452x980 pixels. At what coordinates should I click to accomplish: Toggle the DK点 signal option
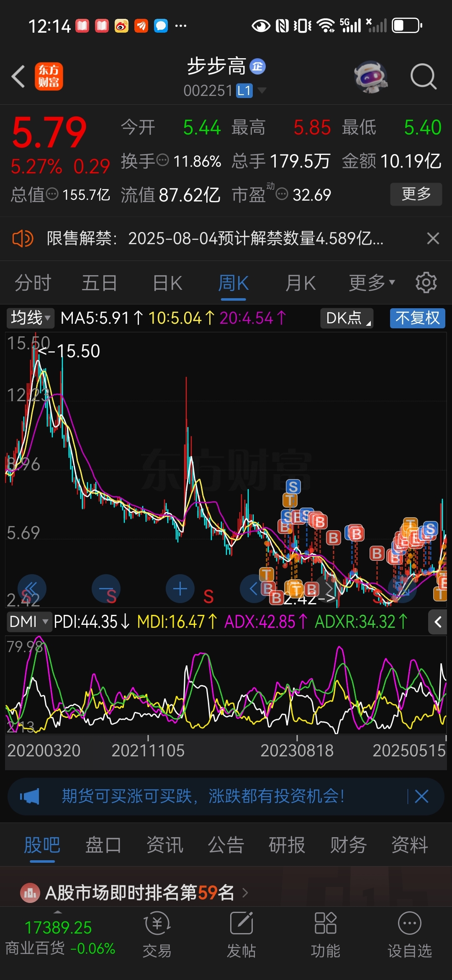click(347, 318)
